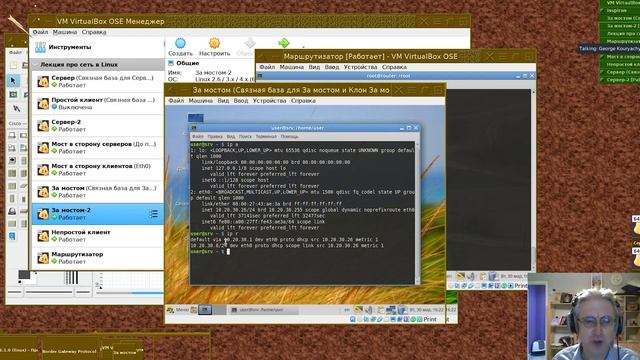Screen dimensions: 640x360
Task: Click the Сервер-2 entry in top-right window list
Action: tap(620, 80)
